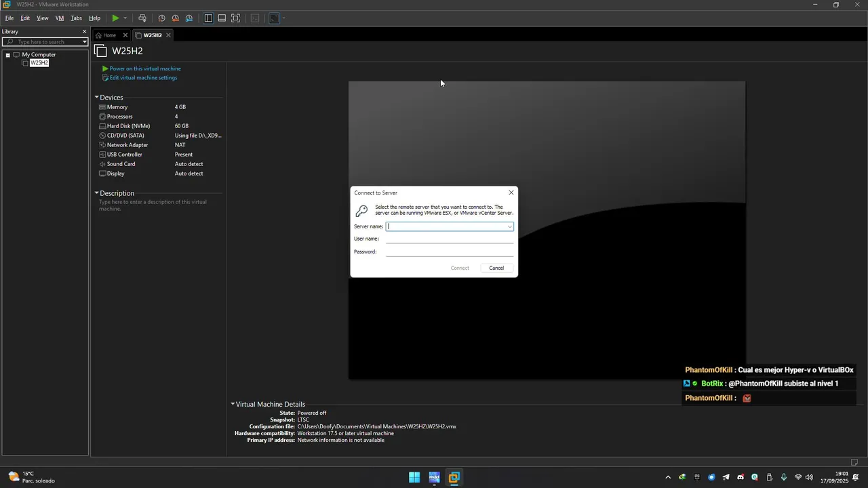Toggle the thumbnail bar view icon
Viewport: 868px width, 488px height.
tap(222, 18)
